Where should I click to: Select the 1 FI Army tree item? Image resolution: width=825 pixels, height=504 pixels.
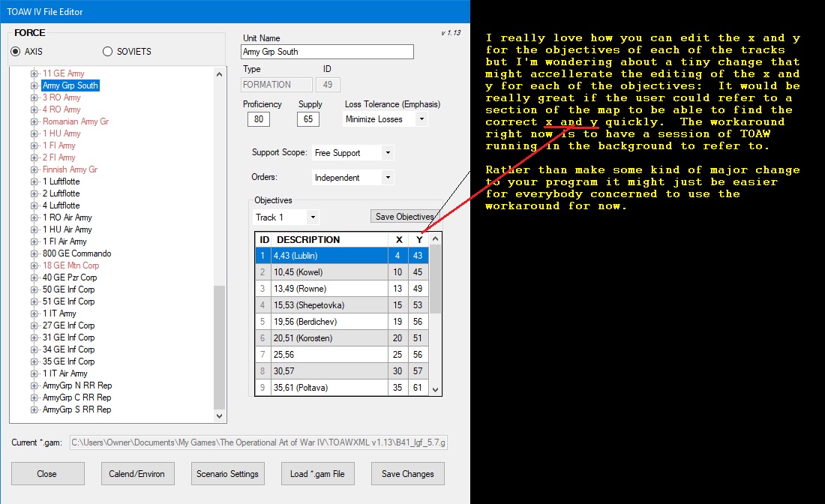click(59, 145)
